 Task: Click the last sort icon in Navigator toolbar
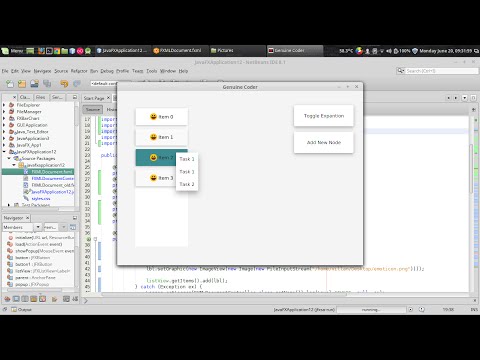coord(75,299)
